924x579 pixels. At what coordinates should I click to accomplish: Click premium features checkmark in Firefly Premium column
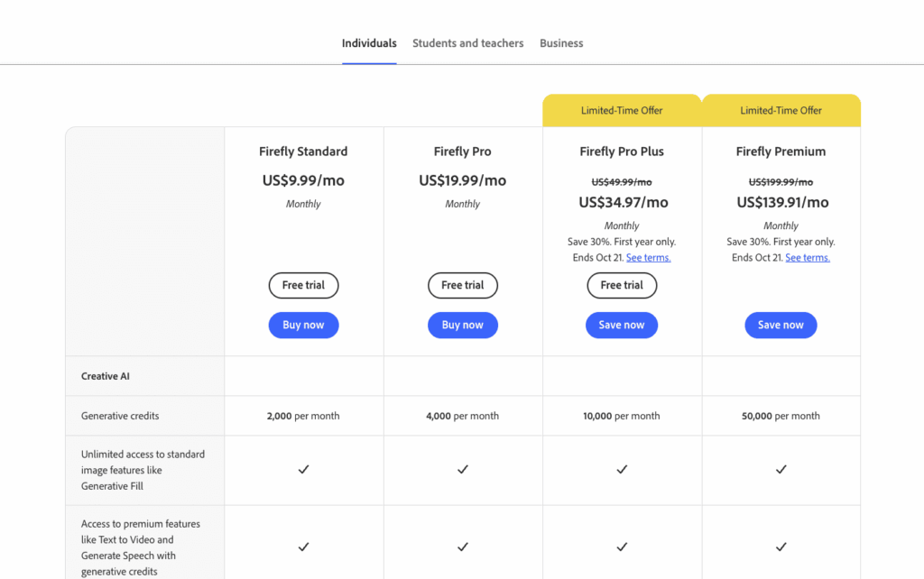click(x=781, y=547)
